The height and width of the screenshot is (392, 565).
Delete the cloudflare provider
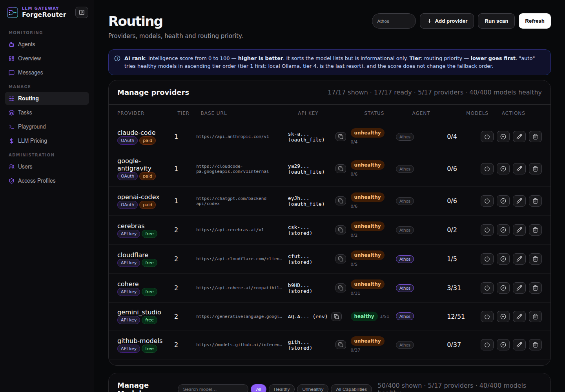click(535, 259)
